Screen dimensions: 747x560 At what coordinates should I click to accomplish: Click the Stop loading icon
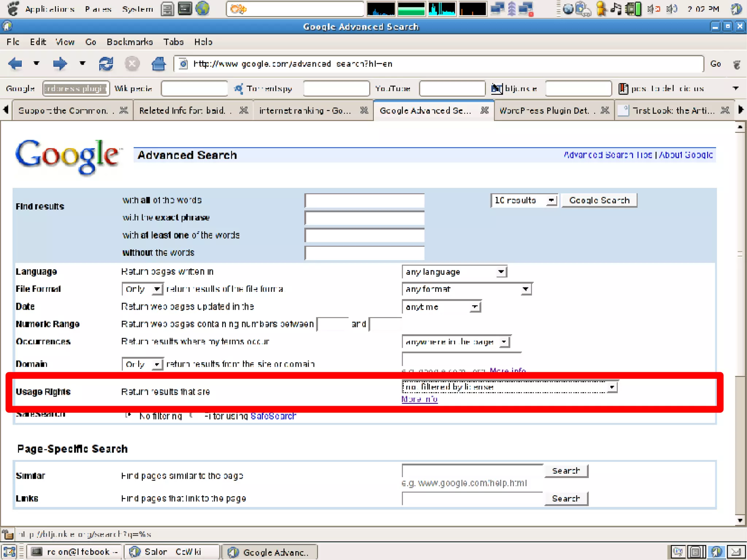(x=132, y=64)
